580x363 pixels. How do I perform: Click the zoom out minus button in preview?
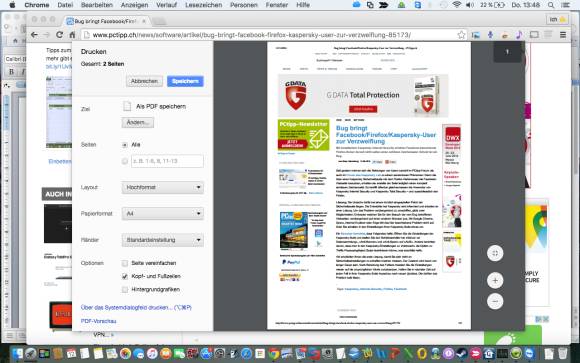[x=495, y=301]
